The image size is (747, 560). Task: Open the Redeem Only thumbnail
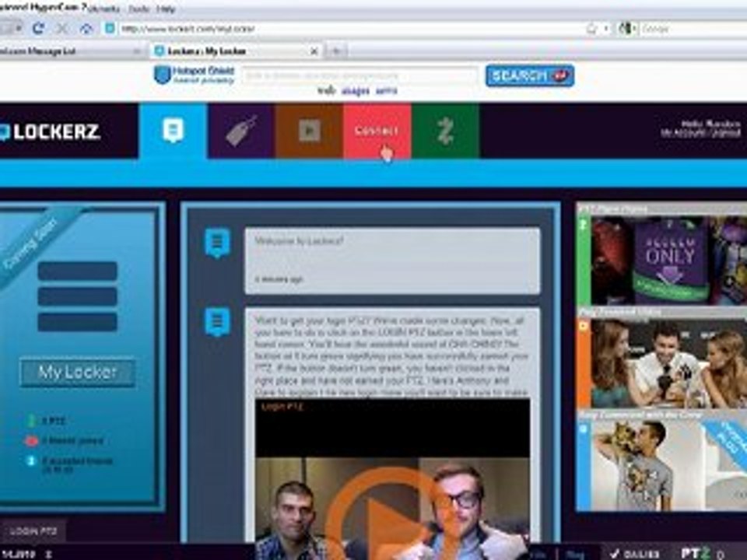[668, 261]
